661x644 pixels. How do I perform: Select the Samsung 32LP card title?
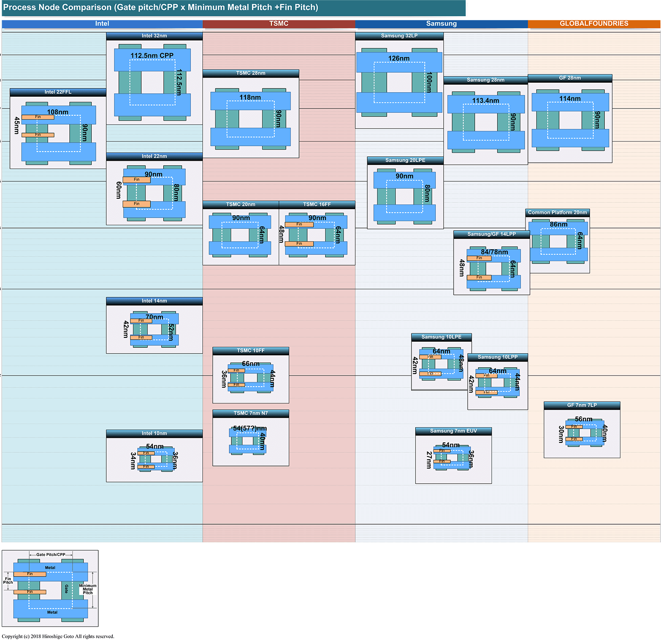tap(399, 36)
